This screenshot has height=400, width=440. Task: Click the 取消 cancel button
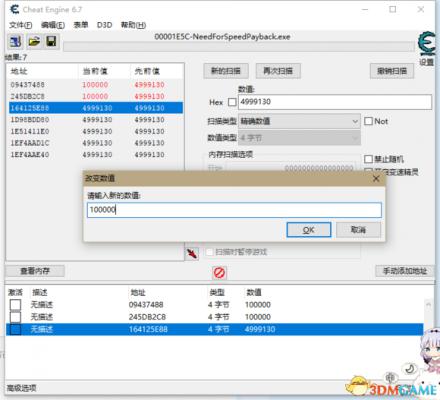point(358,230)
